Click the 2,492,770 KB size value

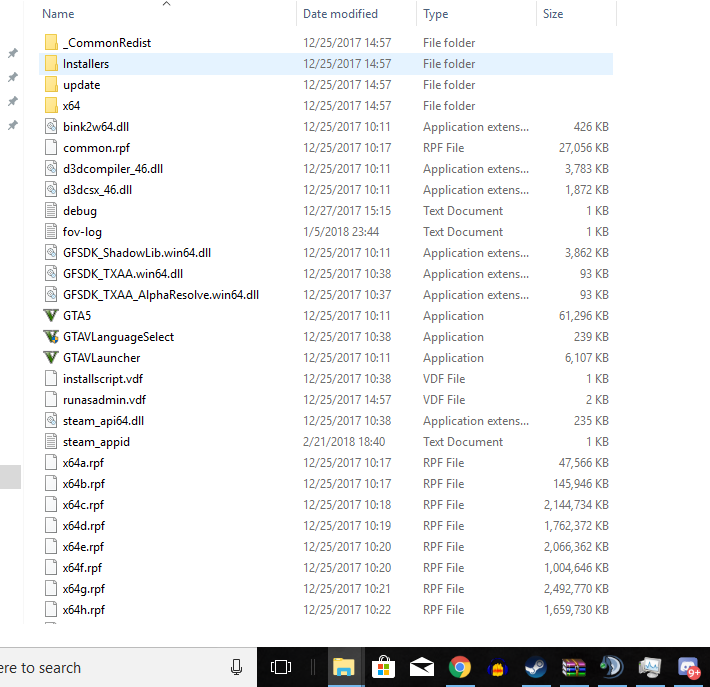576,589
